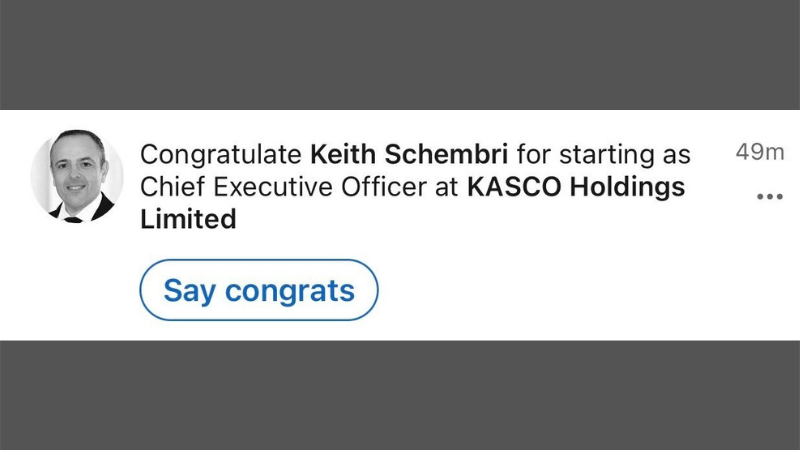Open the three-dot more options menu
800x450 pixels.
click(769, 197)
